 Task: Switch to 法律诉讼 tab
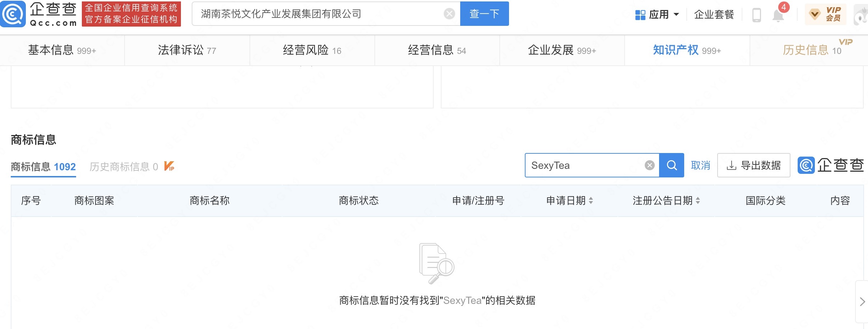187,50
